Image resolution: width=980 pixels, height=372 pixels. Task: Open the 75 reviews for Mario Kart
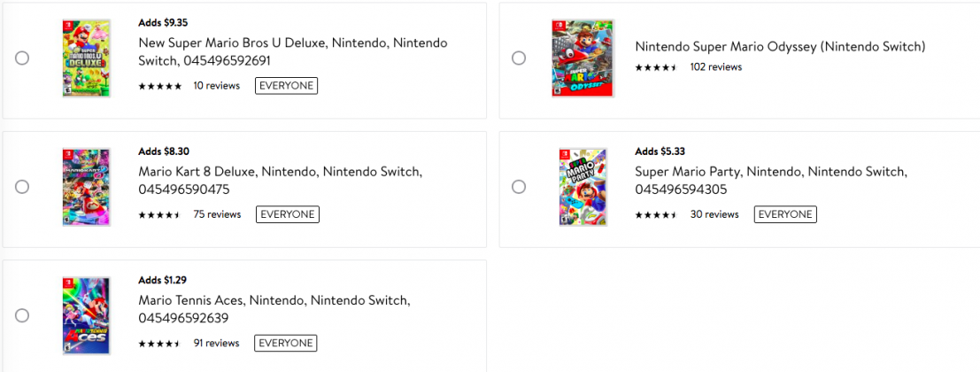(217, 214)
